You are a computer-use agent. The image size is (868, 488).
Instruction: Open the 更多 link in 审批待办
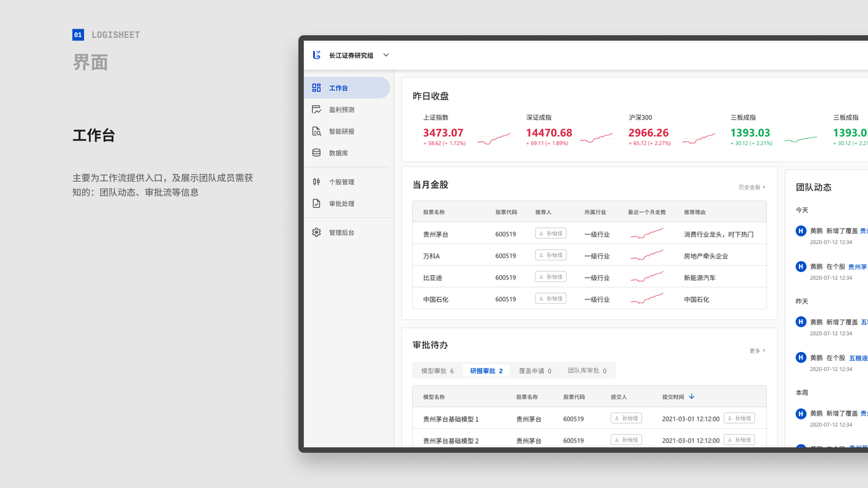(x=757, y=351)
